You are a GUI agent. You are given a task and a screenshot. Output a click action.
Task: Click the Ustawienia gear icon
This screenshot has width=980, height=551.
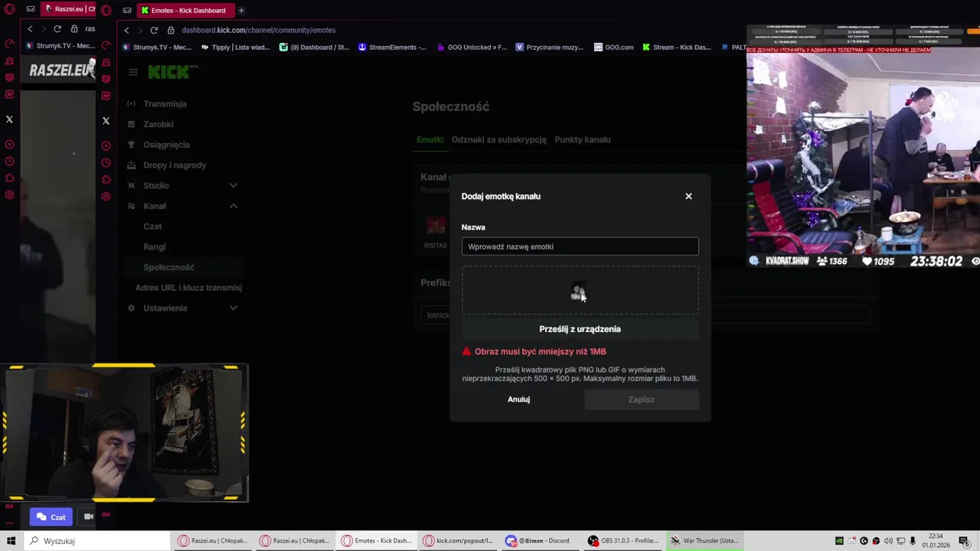point(131,308)
